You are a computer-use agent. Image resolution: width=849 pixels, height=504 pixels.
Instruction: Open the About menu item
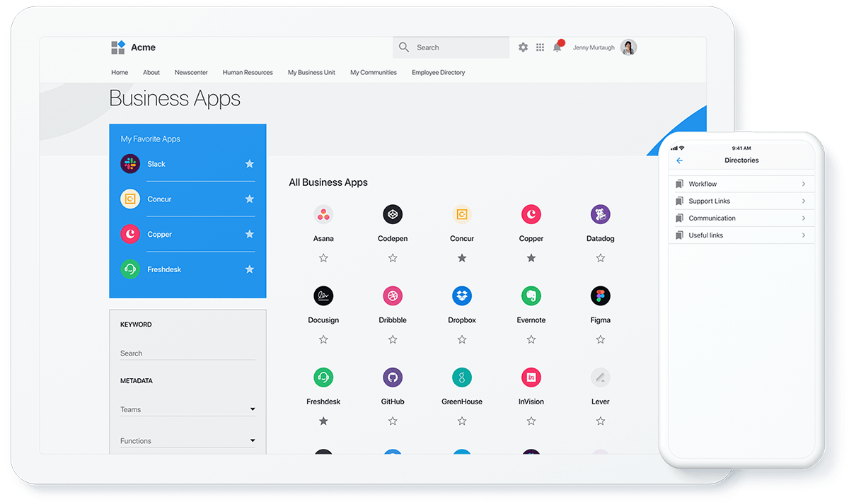[x=151, y=72]
